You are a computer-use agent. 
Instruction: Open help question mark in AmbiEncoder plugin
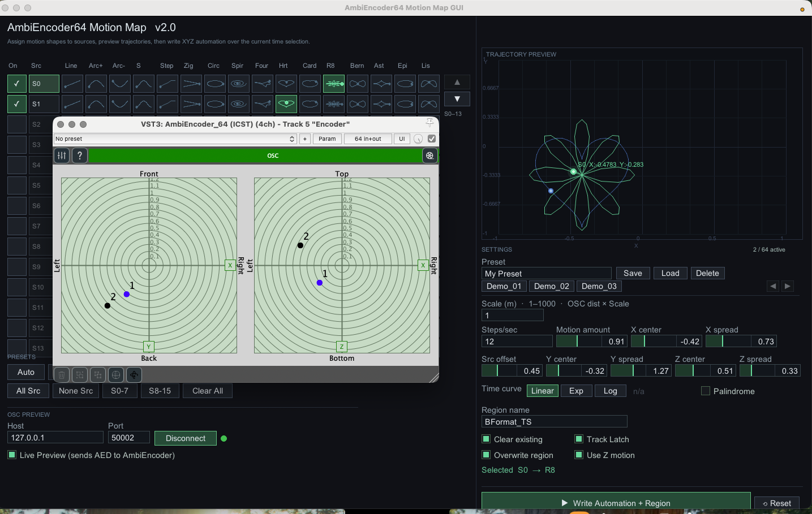pyautogui.click(x=80, y=156)
